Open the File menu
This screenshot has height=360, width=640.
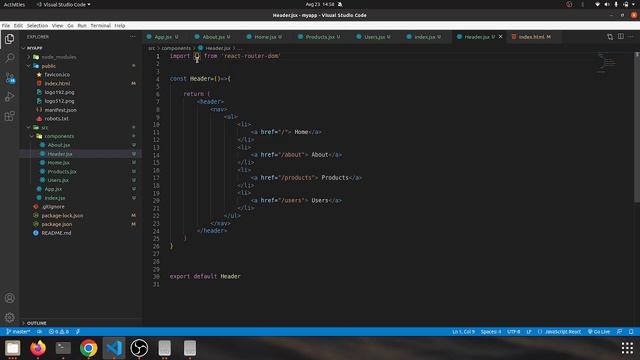6,25
